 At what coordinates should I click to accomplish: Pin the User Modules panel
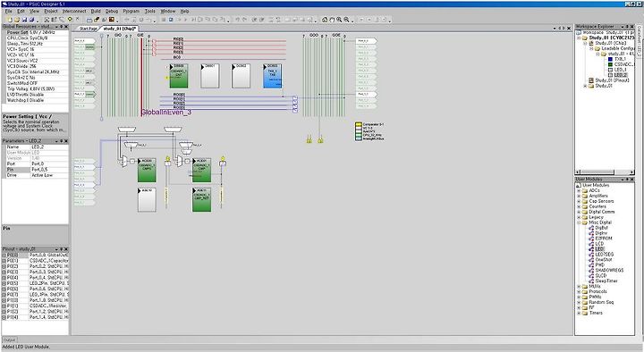[x=627, y=180]
